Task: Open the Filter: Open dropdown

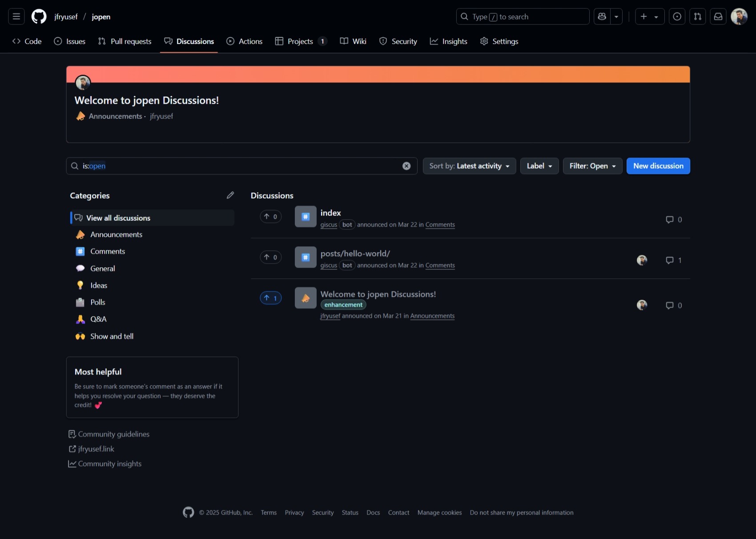Action: coord(592,166)
